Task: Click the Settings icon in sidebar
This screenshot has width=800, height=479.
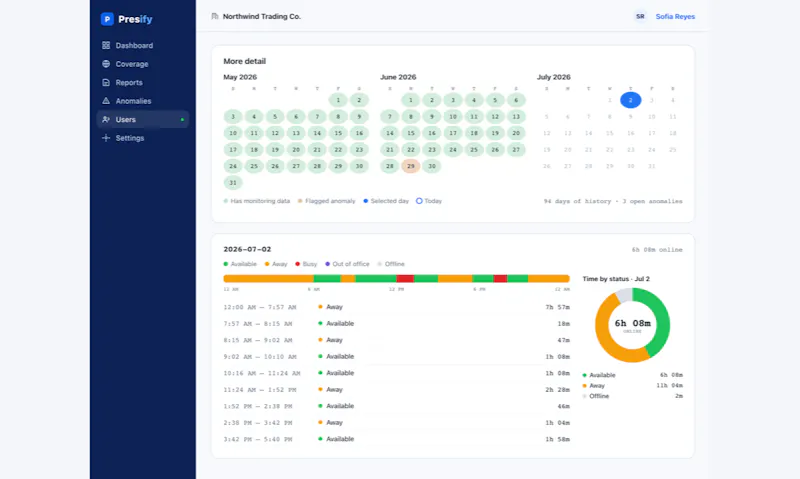Action: pos(106,138)
